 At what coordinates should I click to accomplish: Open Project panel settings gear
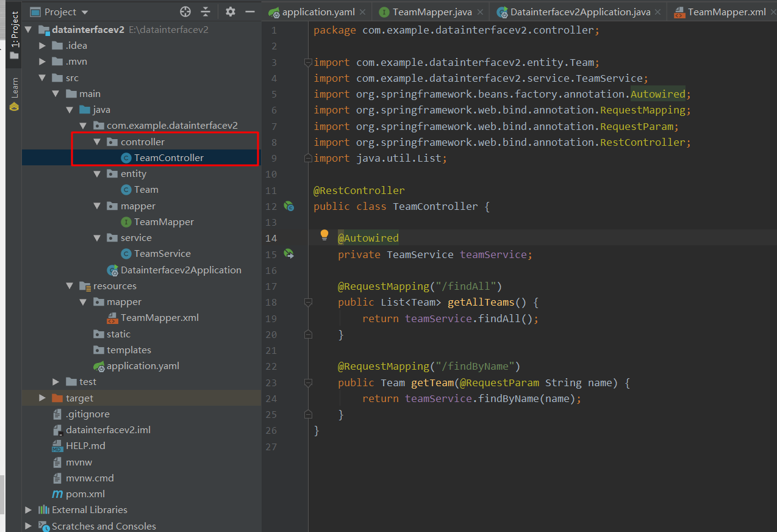(230, 12)
